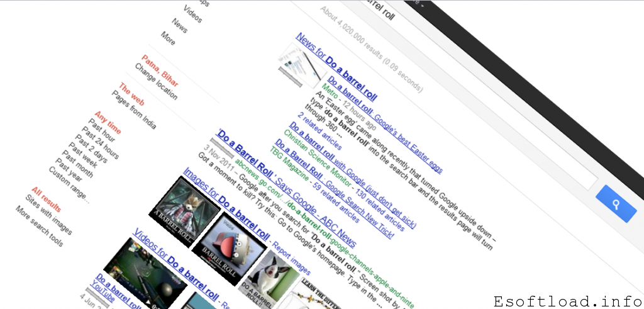Select The web filter
The image size is (644, 309).
(x=132, y=94)
